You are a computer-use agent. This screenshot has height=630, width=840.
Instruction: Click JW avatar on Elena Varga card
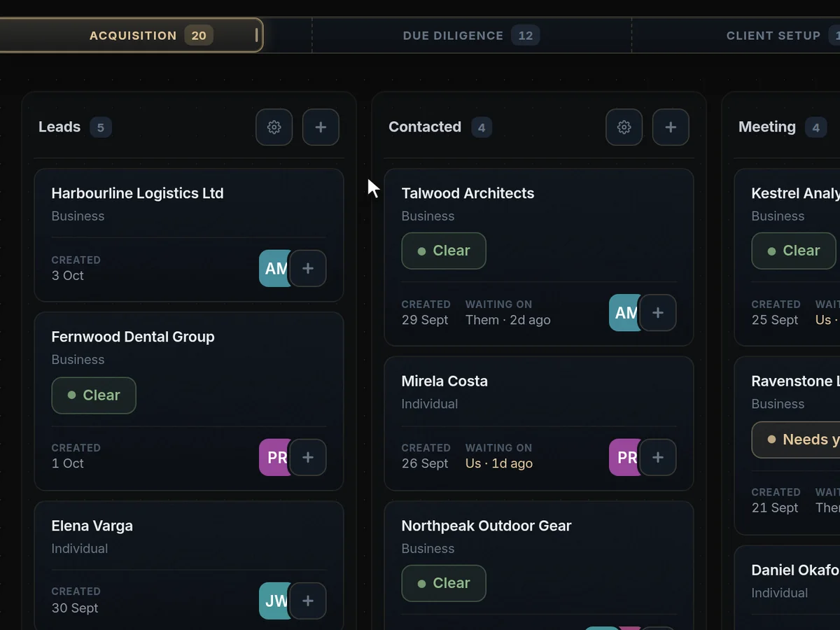point(274,601)
